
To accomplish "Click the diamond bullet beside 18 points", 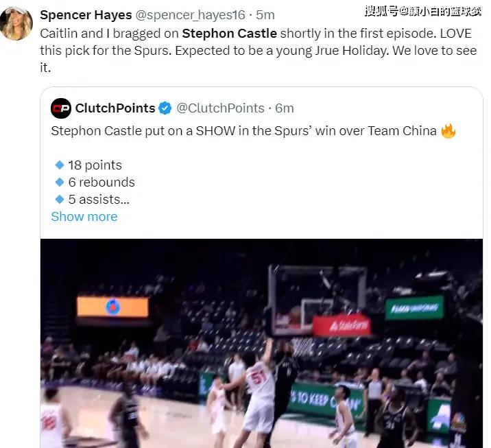I will 60,165.
